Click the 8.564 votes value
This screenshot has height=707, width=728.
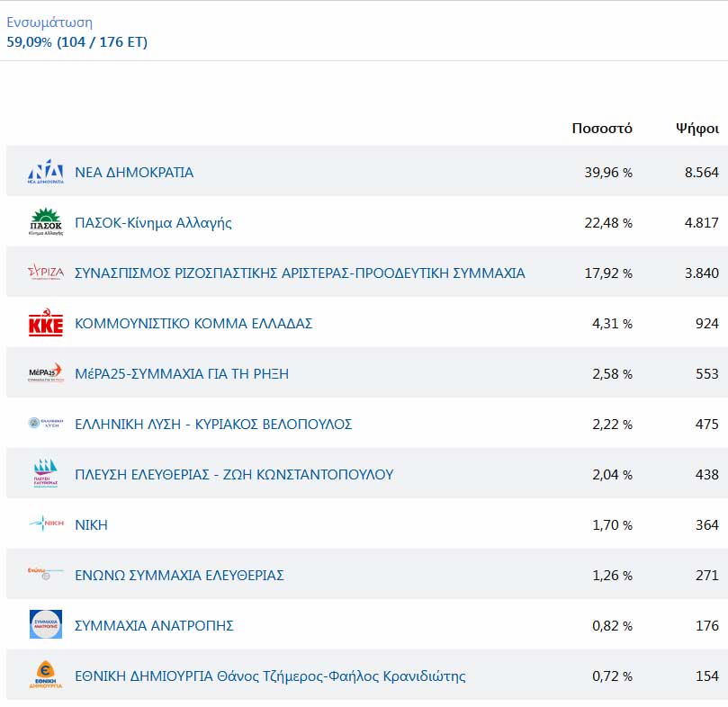[x=702, y=173]
